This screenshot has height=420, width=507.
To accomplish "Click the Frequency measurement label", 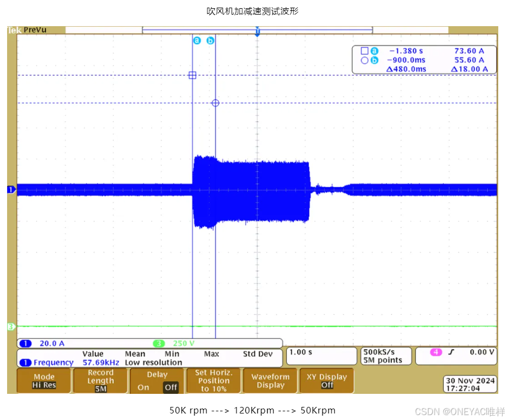I will pos(53,362).
